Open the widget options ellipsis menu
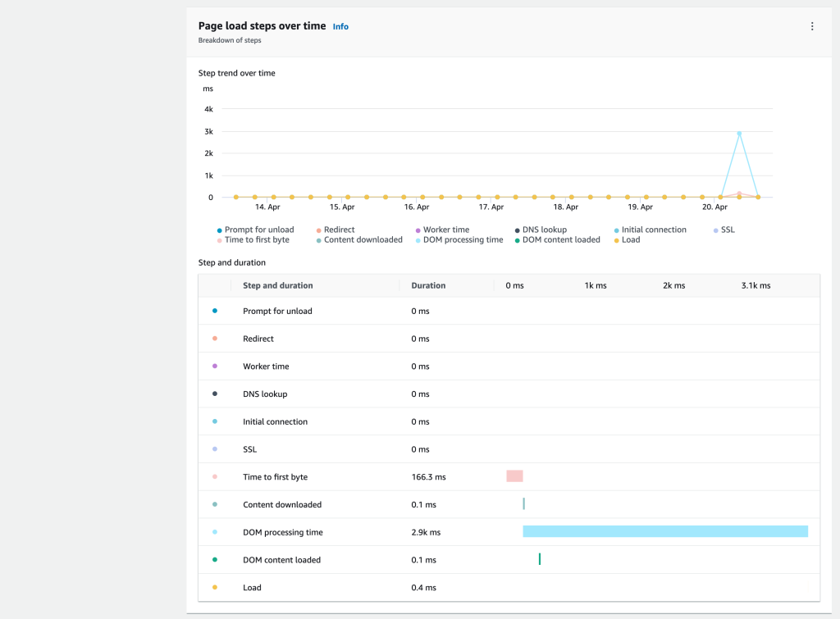Image resolution: width=840 pixels, height=619 pixels. pyautogui.click(x=811, y=25)
